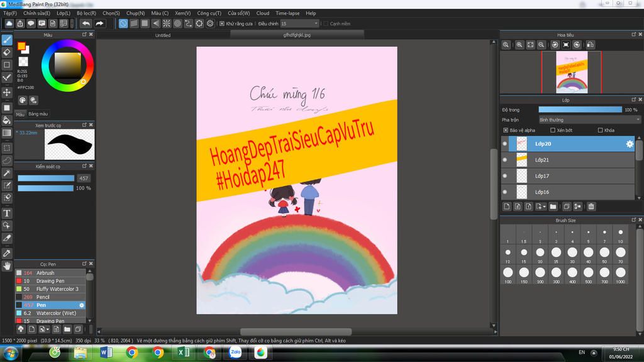
Task: Open the Lớp(L) menu
Action: pos(64,13)
